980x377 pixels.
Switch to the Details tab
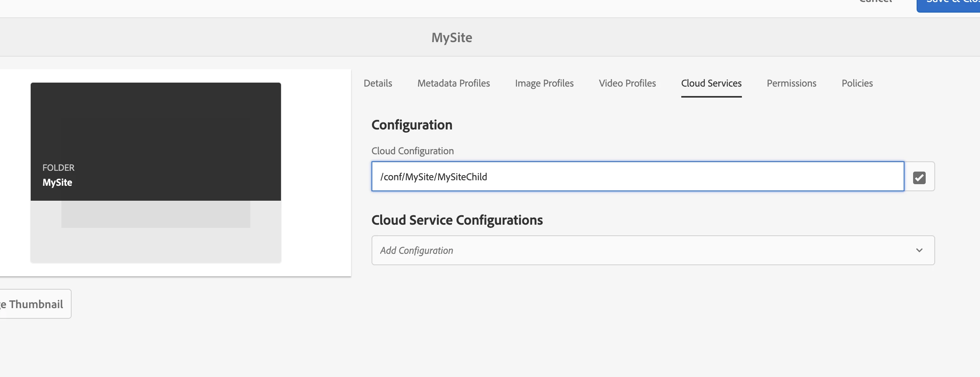378,83
